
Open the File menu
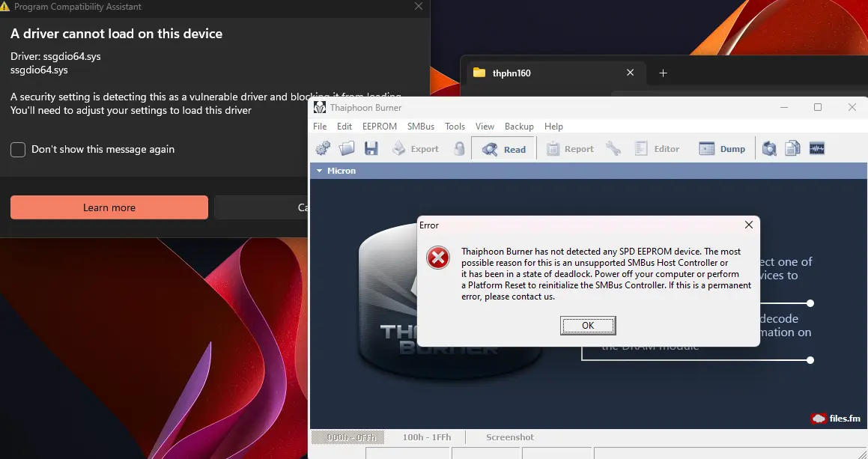[x=320, y=127]
